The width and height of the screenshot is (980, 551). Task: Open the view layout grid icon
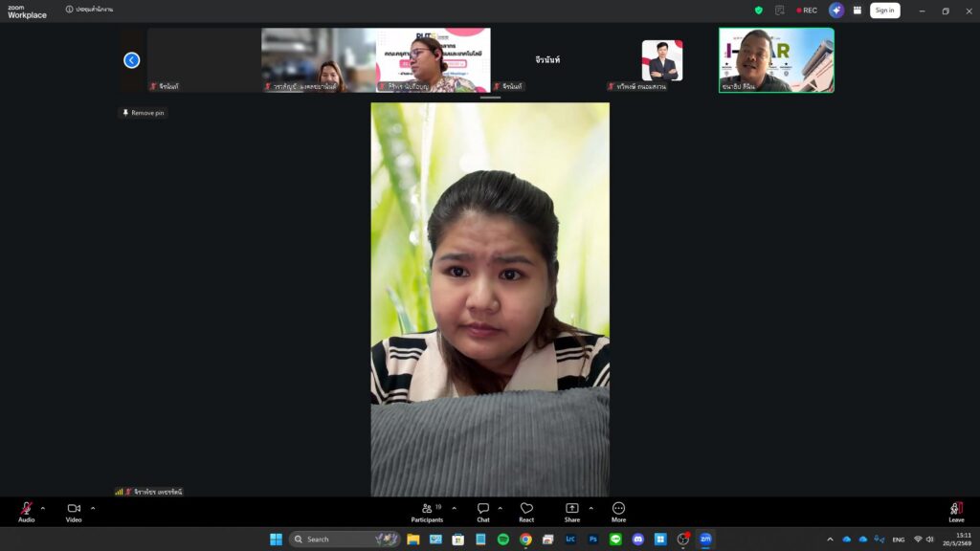pos(857,10)
